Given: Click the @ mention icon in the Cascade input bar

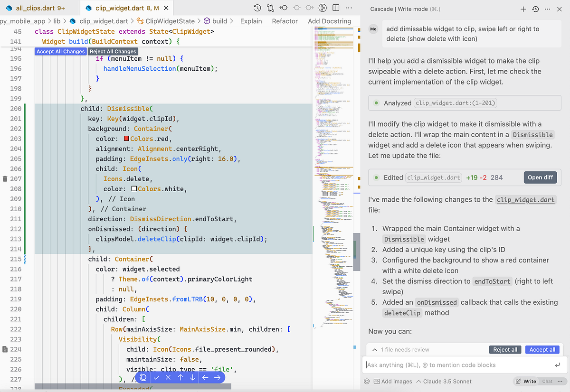Looking at the screenshot, I should 366,381.
